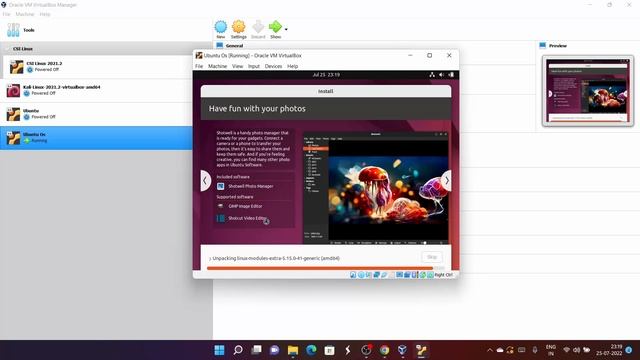Image resolution: width=640 pixels, height=360 pixels.
Task: Open Input menu of the VM window
Action: (x=254, y=66)
